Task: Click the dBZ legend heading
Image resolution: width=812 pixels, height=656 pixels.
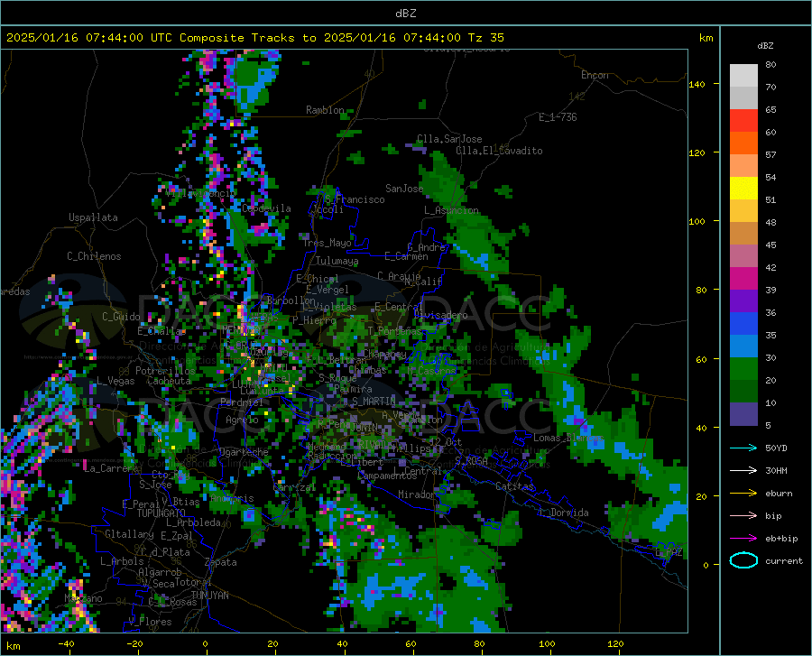Action: pyautogui.click(x=765, y=45)
